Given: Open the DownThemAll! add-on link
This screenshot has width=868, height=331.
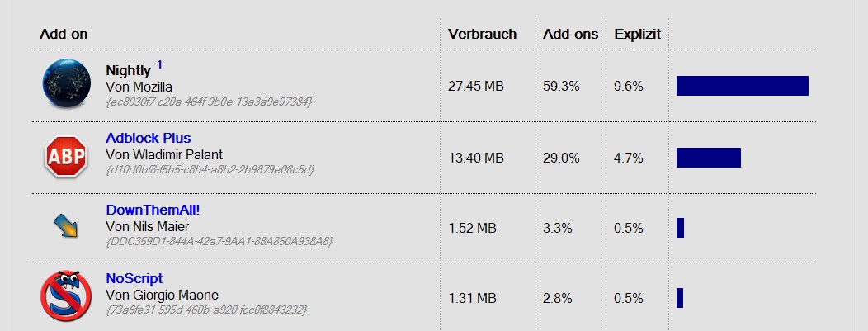Looking at the screenshot, I should [153, 210].
